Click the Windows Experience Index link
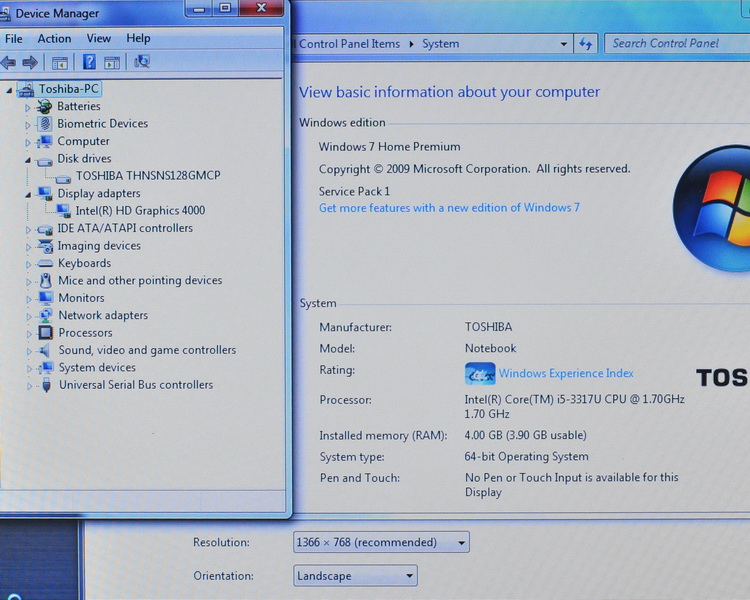750x600 pixels. 566,373
